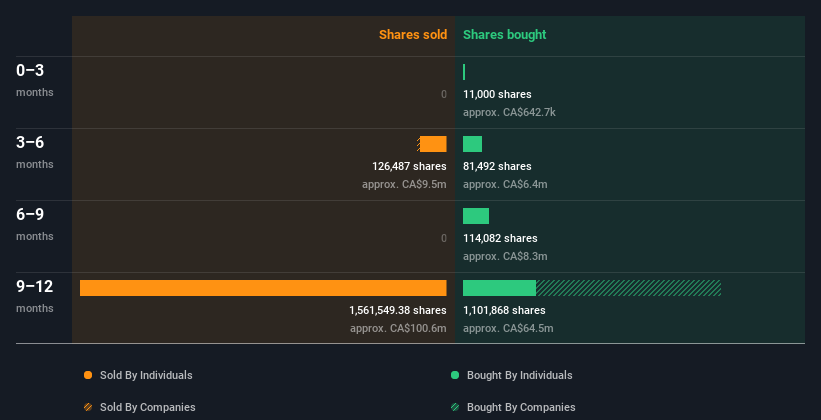Click the thin green 0–3 months bought bar
Screen dimensions: 821x420
click(x=464, y=72)
